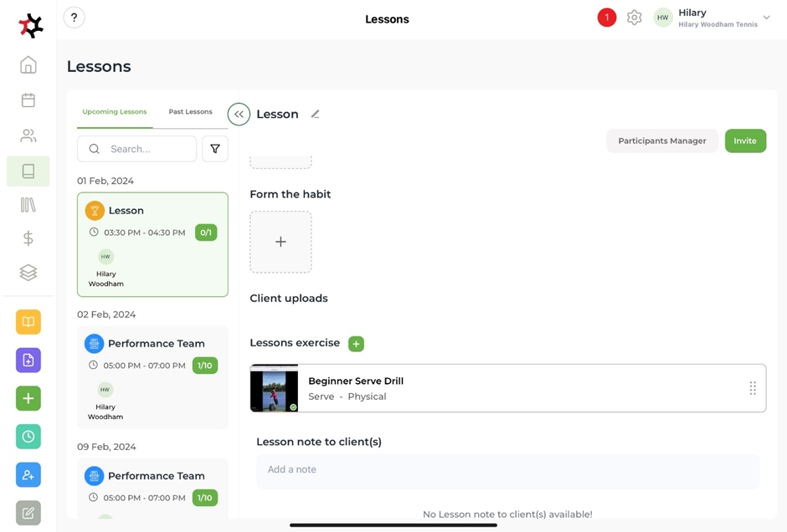Viewport: 787px width, 532px height.
Task: Click the blue add-person shortcut icon
Action: tap(28, 474)
